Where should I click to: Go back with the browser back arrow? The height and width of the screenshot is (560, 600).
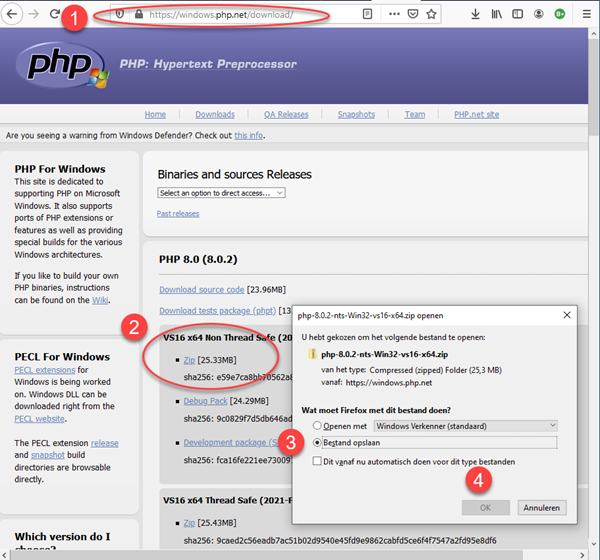pos(12,14)
